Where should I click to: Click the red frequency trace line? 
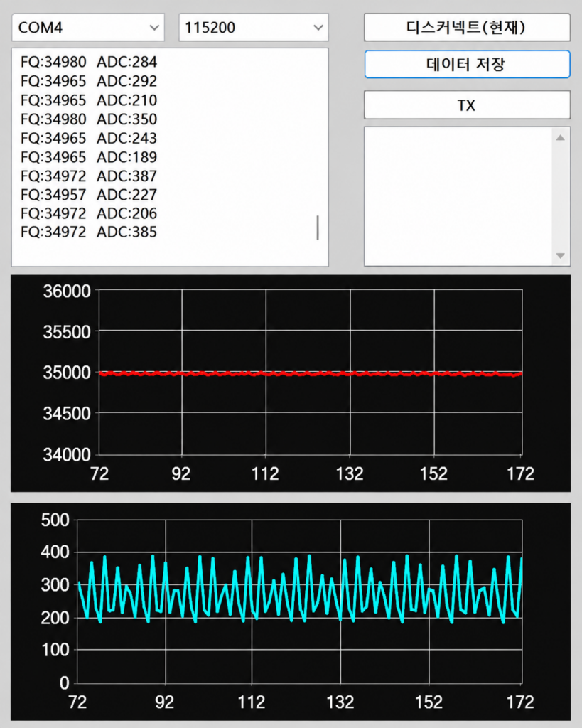[x=311, y=373]
